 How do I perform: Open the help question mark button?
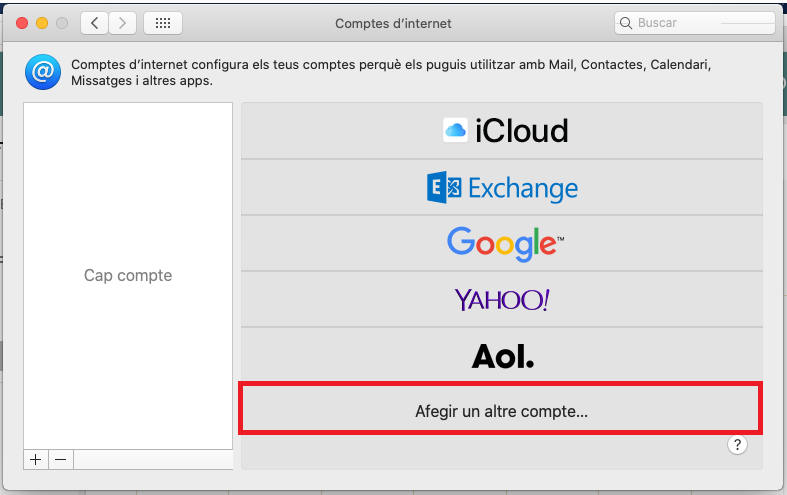(737, 445)
